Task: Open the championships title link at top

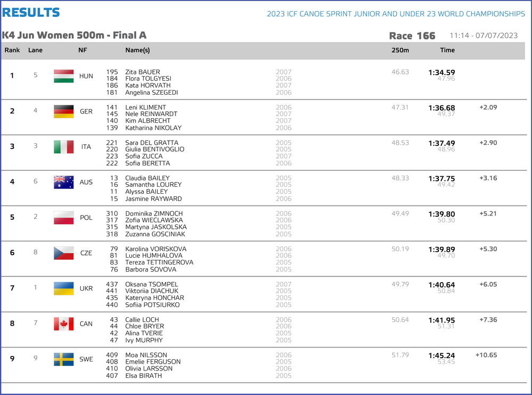Action: pyautogui.click(x=396, y=14)
